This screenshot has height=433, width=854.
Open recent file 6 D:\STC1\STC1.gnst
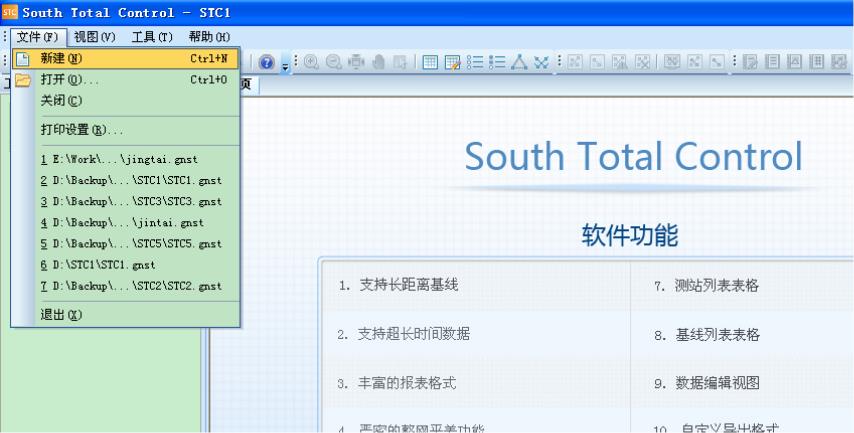tap(125, 265)
